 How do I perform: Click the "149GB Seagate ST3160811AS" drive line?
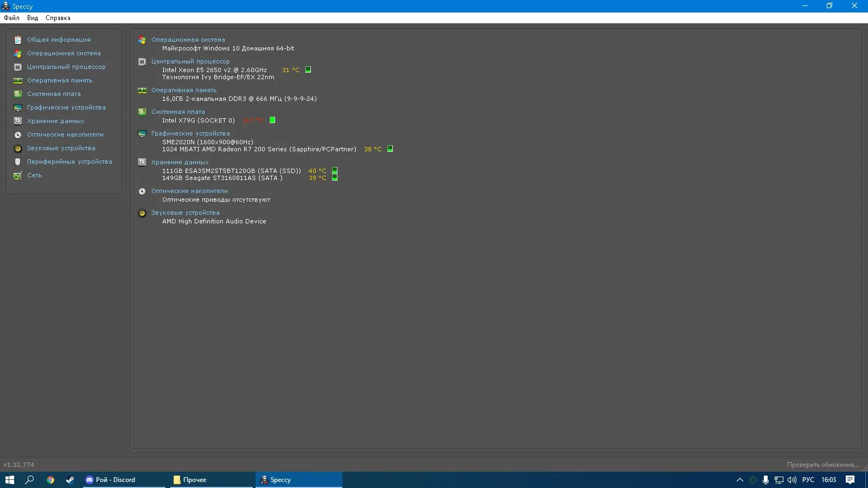222,178
